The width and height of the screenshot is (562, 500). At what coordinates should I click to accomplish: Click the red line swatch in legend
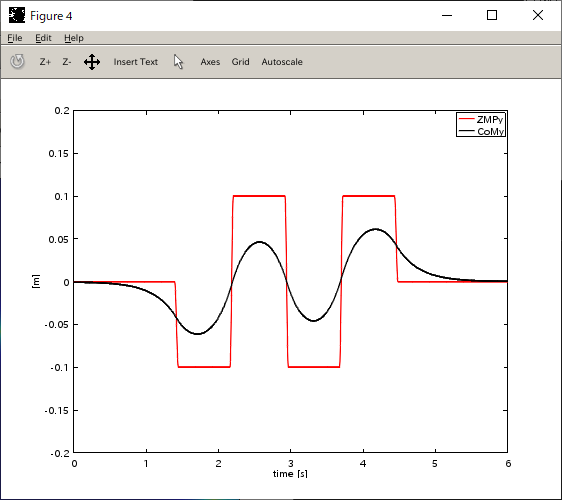pos(466,119)
